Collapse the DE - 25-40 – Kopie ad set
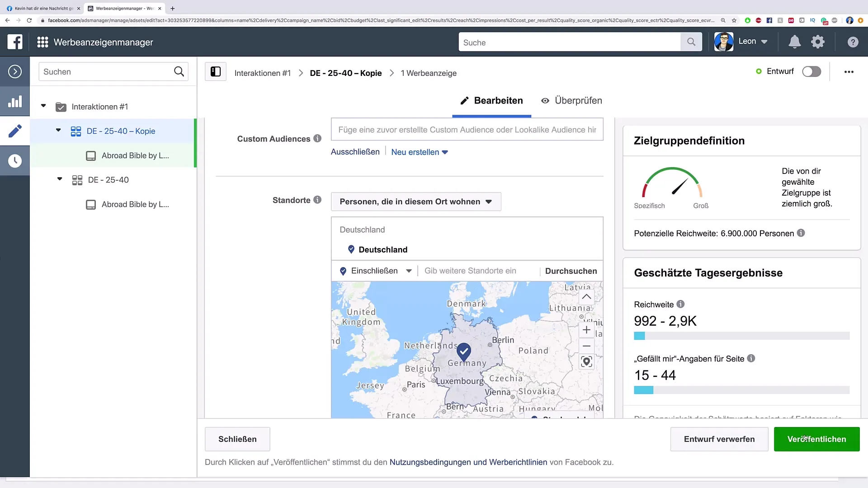The image size is (868, 488). pos(58,131)
